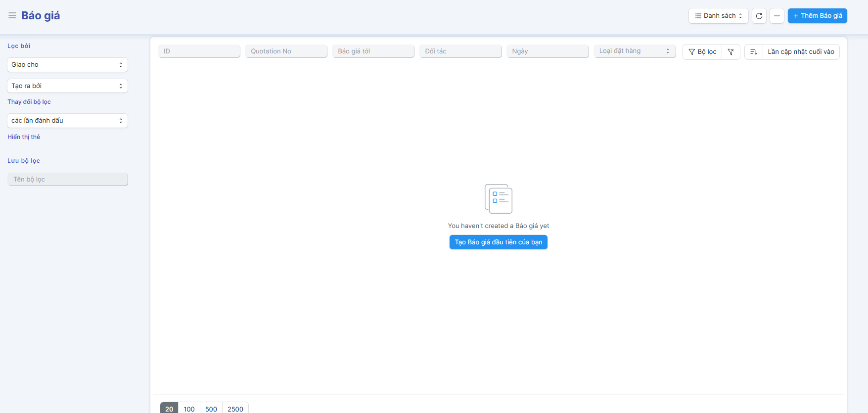Open the Loại đặt hàng filter dropdown
The height and width of the screenshot is (413, 868).
point(635,51)
